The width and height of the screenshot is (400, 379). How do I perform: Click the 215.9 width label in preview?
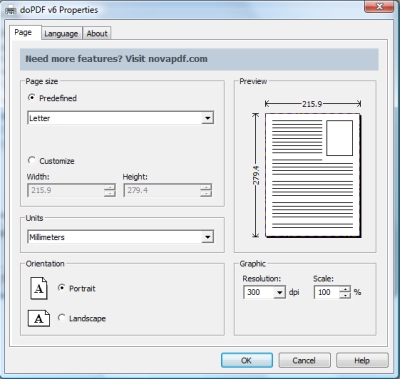point(312,104)
